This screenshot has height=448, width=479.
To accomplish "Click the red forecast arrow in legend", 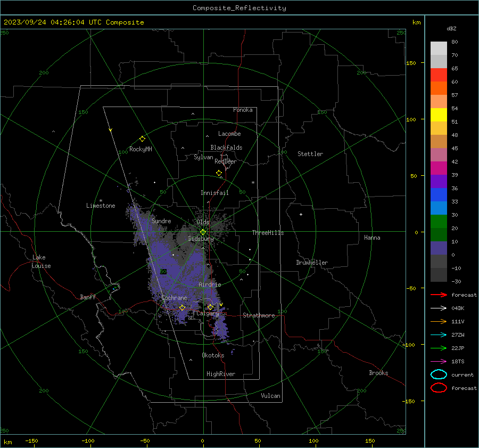I will pyautogui.click(x=439, y=295).
